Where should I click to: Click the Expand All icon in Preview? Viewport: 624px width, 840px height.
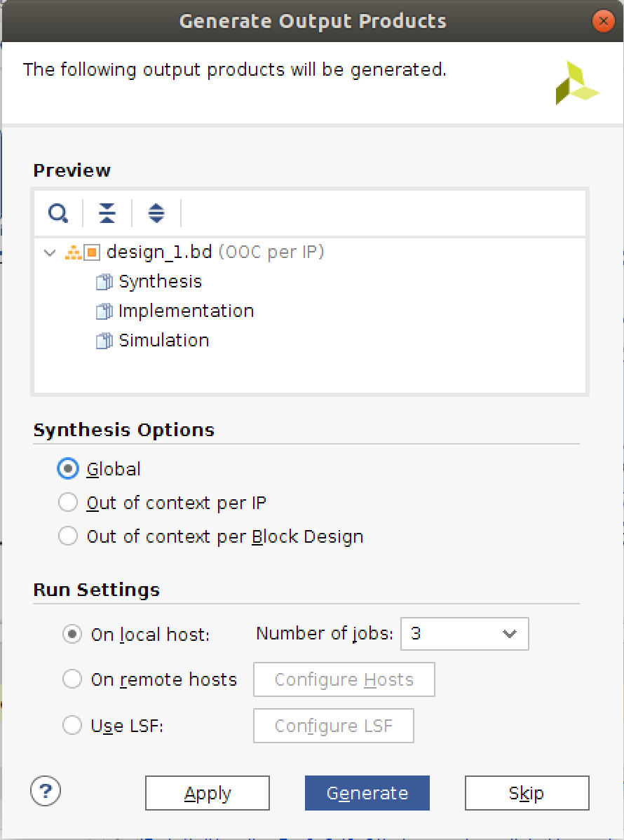pos(156,212)
